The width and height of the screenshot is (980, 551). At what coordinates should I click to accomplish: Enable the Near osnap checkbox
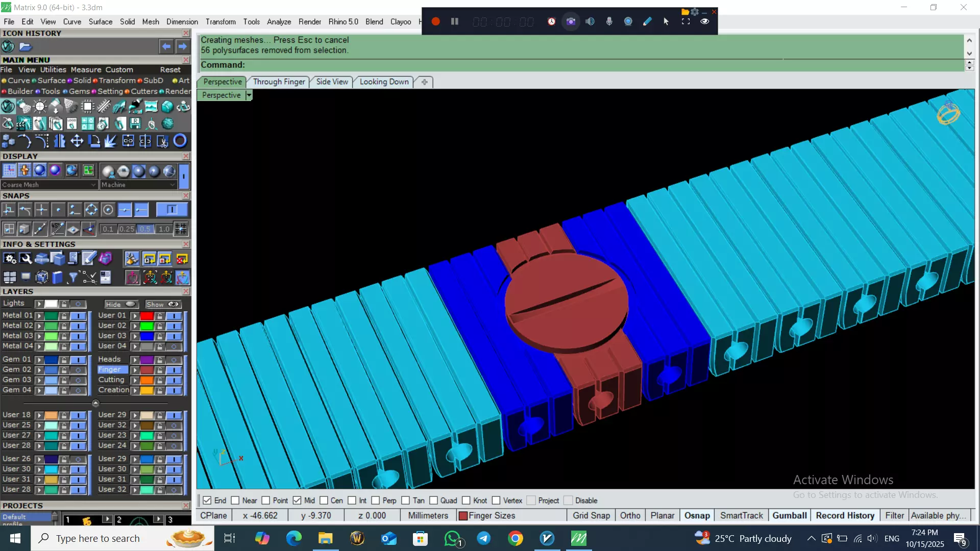pyautogui.click(x=235, y=500)
